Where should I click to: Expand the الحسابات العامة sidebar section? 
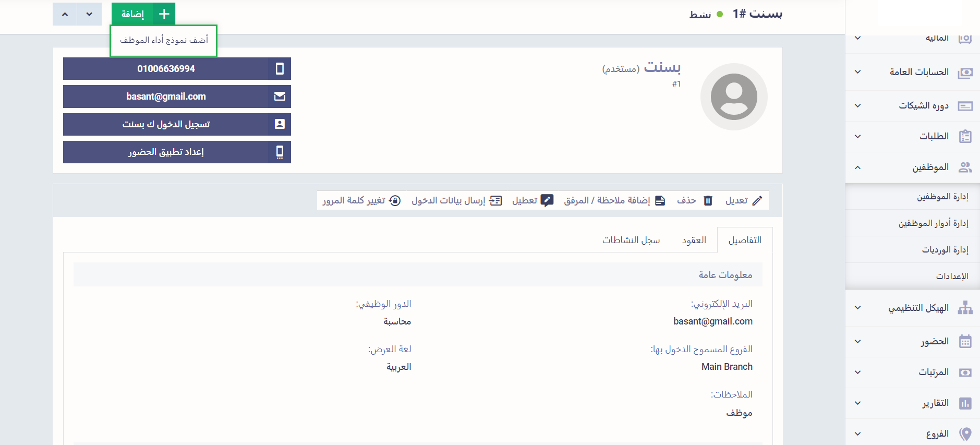(858, 72)
